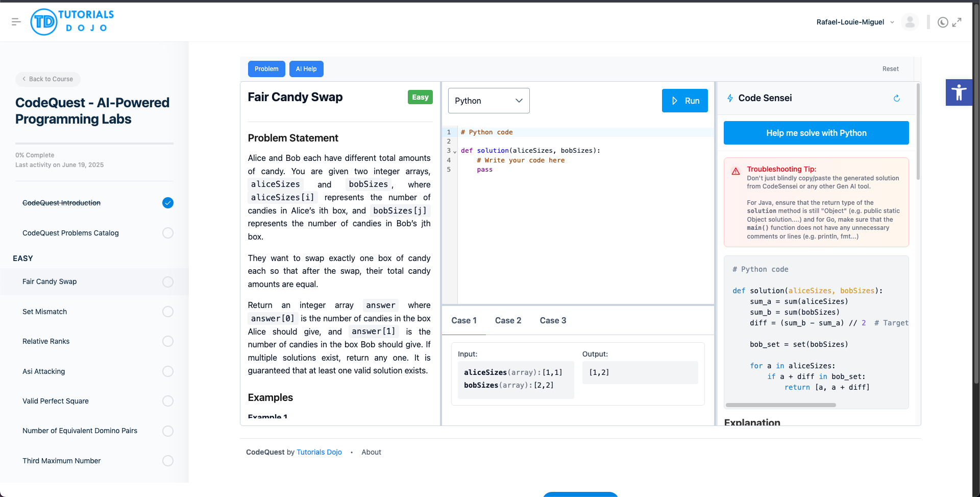The height and width of the screenshot is (497, 980).
Task: Toggle the Fair Candy Swap completion circle
Action: [x=168, y=282]
